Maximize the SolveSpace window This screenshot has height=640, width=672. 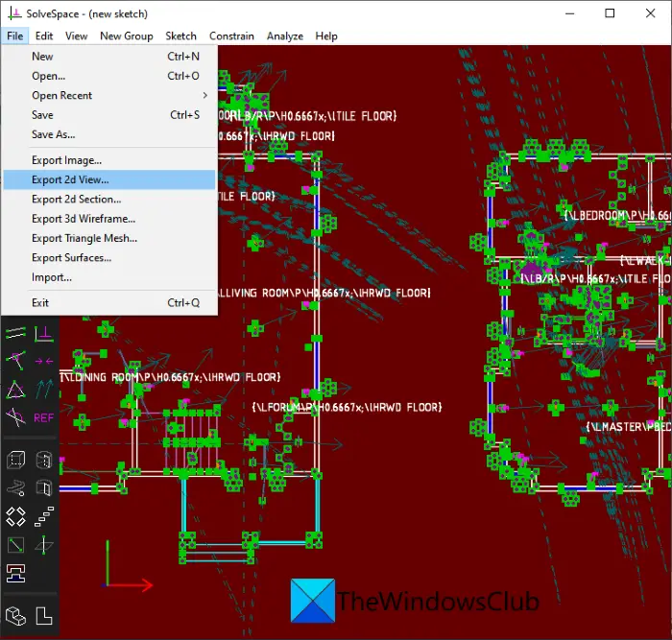click(x=610, y=13)
